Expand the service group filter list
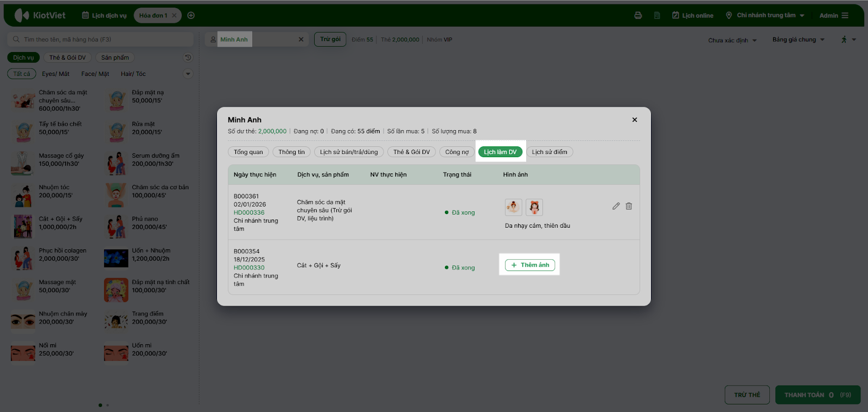This screenshot has width=868, height=412. 188,74
